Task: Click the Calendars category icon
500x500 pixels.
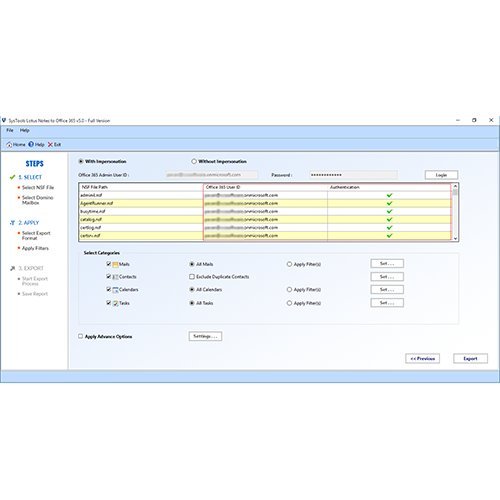Action: [x=115, y=290]
